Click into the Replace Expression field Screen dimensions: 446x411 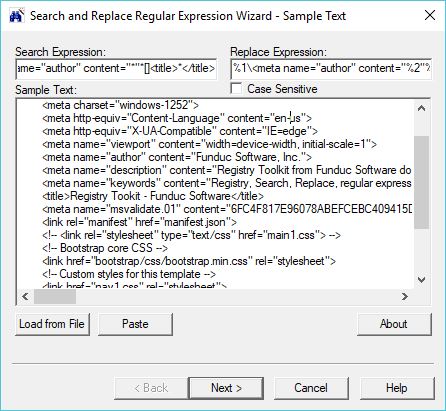[x=331, y=69]
